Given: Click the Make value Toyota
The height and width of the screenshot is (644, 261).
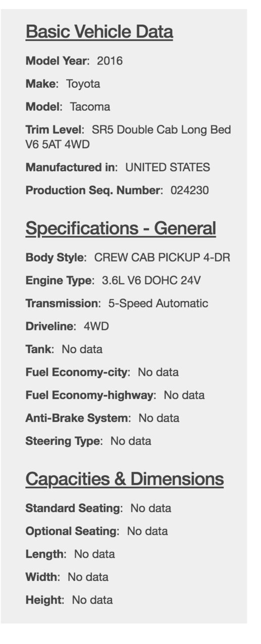Looking at the screenshot, I should [83, 84].
